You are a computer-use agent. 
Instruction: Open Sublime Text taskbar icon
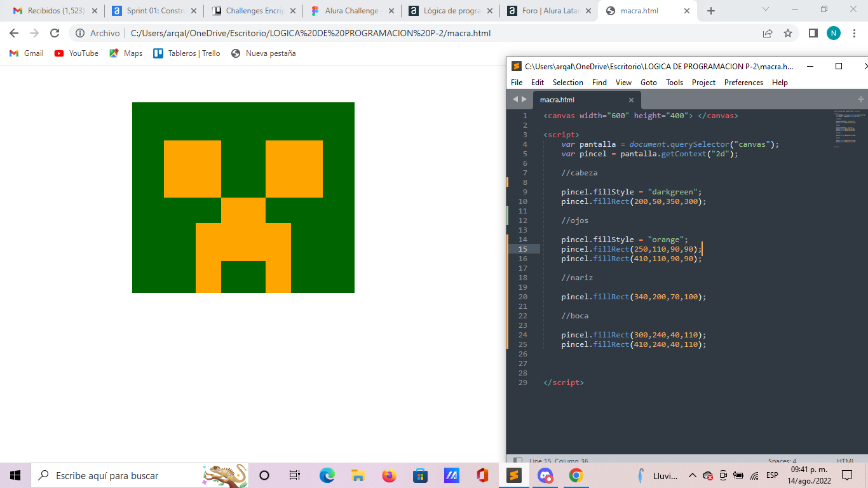[x=513, y=475]
